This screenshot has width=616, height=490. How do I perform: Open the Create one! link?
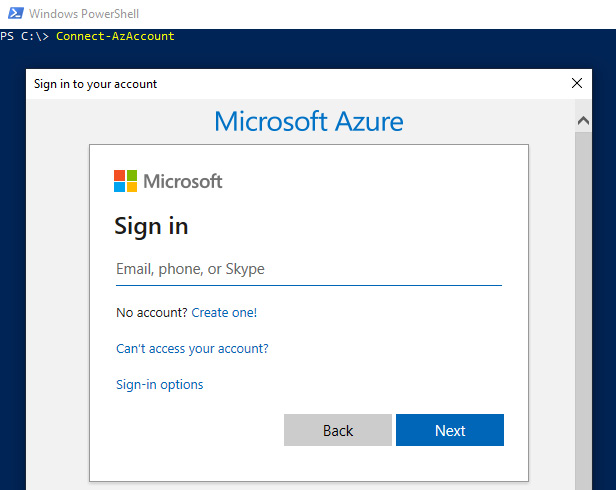(x=224, y=312)
